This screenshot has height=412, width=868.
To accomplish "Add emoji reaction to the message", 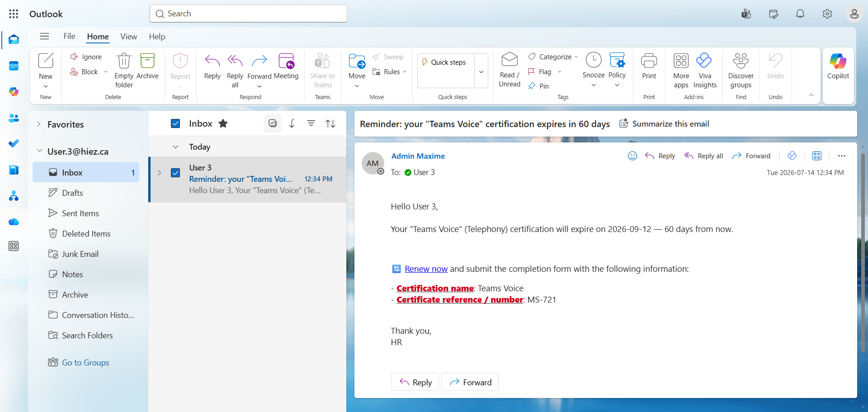I will (x=632, y=156).
